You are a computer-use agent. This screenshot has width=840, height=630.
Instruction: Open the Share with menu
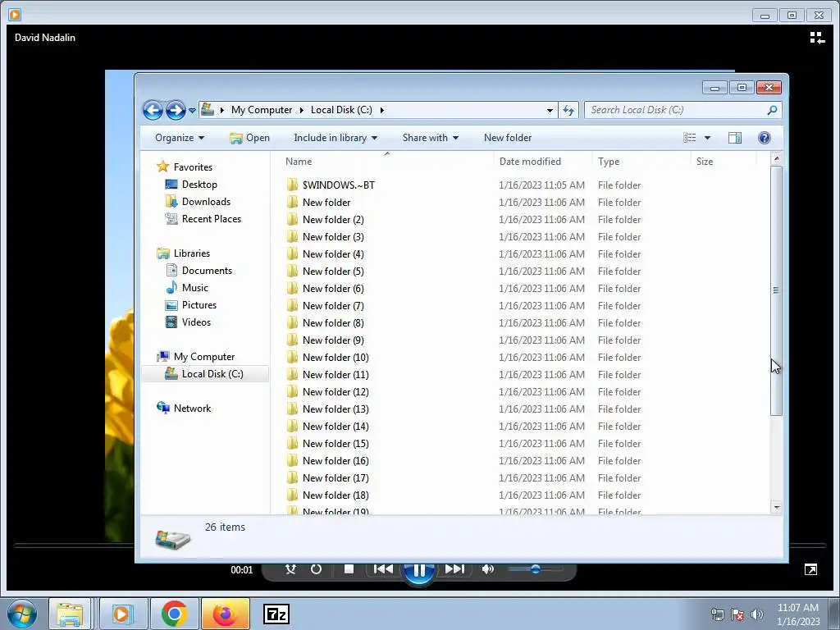point(430,138)
